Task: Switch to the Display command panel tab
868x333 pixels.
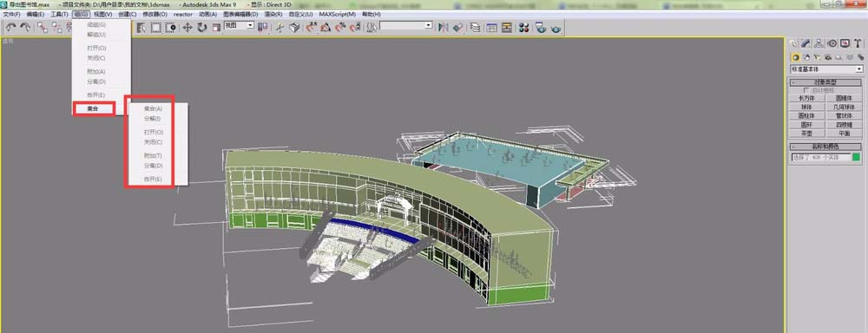Action: coord(845,43)
